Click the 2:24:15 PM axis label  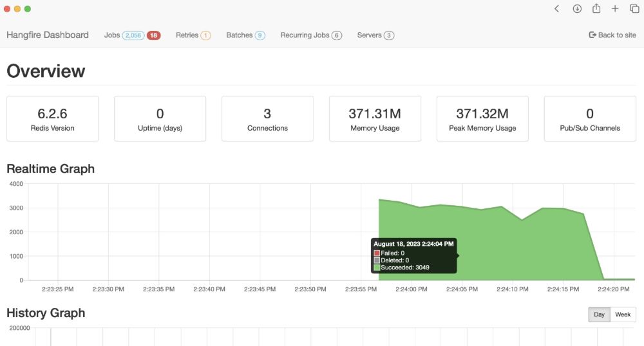point(563,289)
